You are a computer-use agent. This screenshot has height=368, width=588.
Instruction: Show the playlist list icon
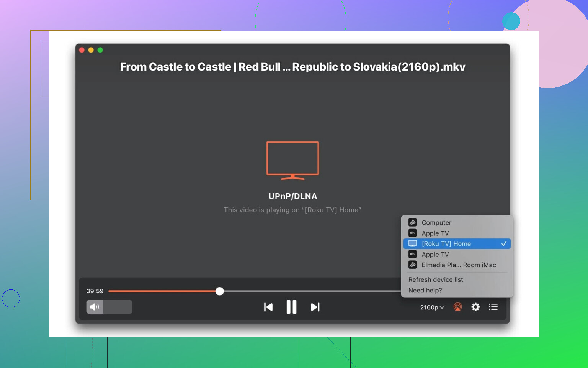[493, 307]
